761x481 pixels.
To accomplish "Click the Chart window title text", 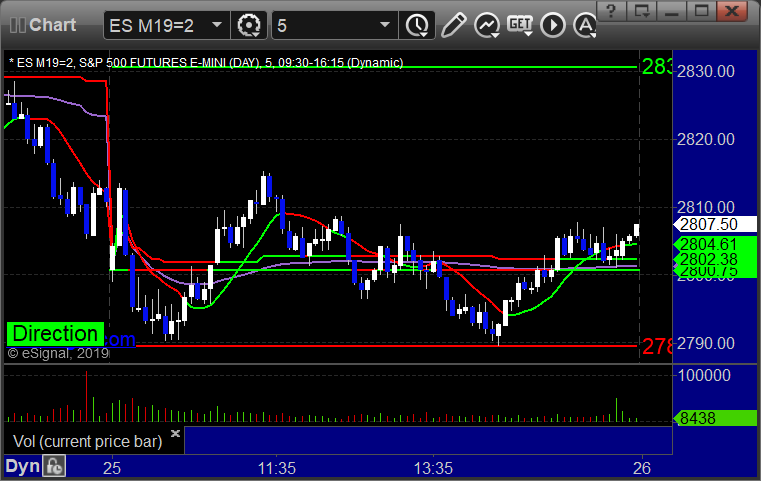I will pyautogui.click(x=52, y=25).
